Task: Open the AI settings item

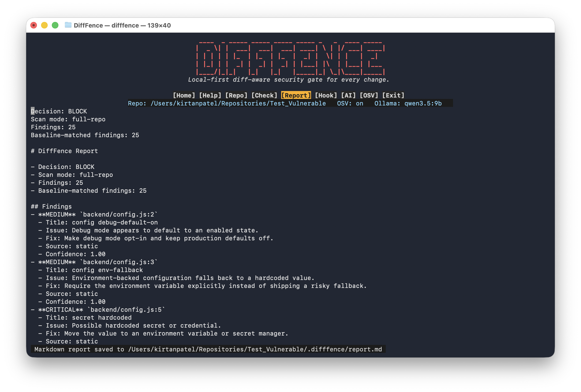Action: (348, 95)
